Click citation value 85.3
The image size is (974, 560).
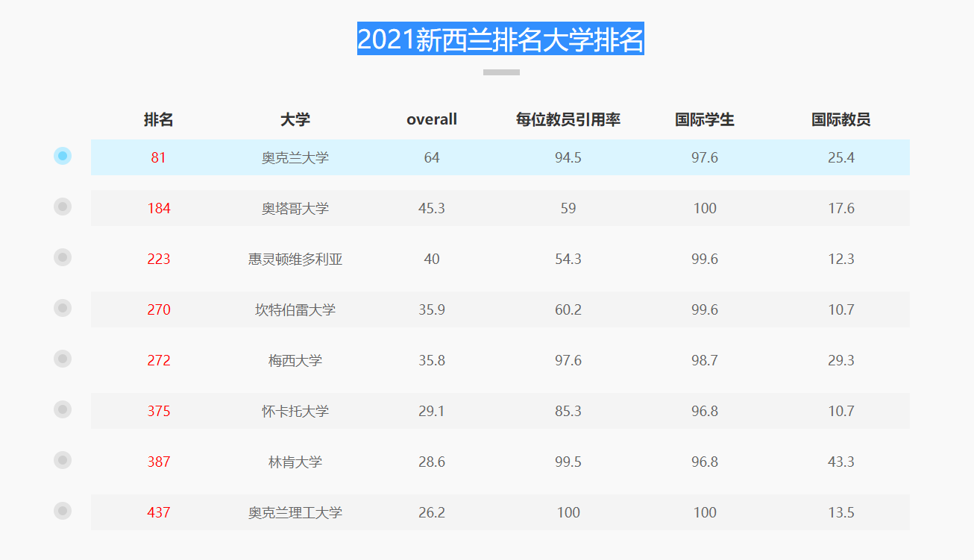click(568, 411)
